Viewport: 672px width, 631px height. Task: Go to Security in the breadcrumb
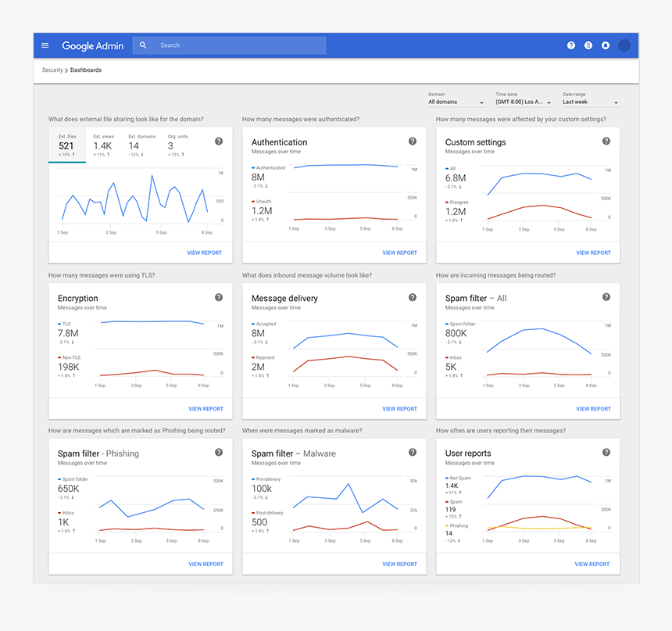[x=52, y=70]
